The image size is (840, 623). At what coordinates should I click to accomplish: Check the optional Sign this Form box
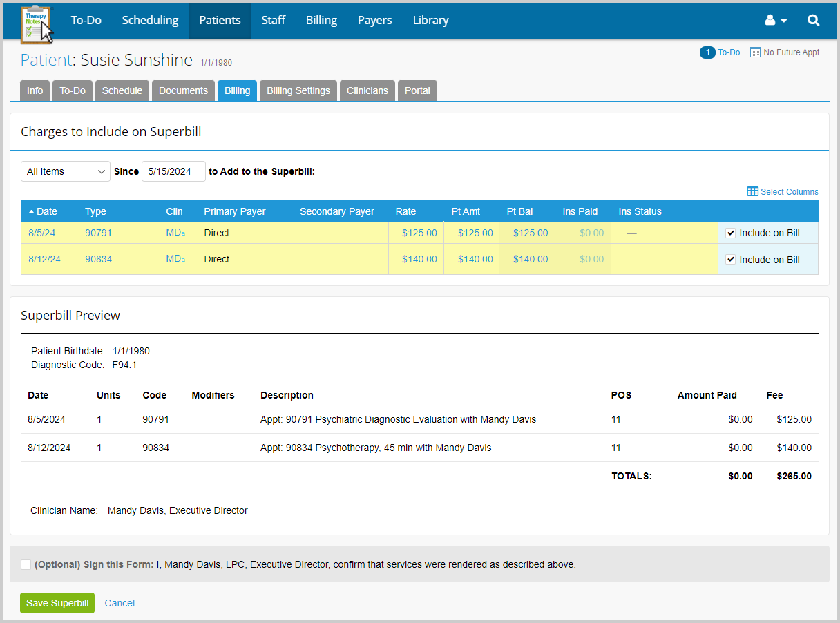(x=26, y=564)
